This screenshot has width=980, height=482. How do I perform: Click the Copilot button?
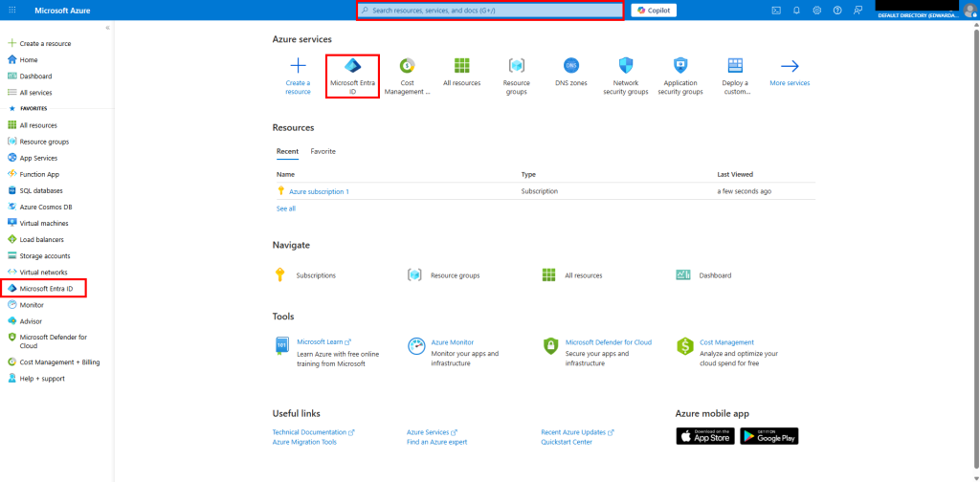tap(654, 10)
